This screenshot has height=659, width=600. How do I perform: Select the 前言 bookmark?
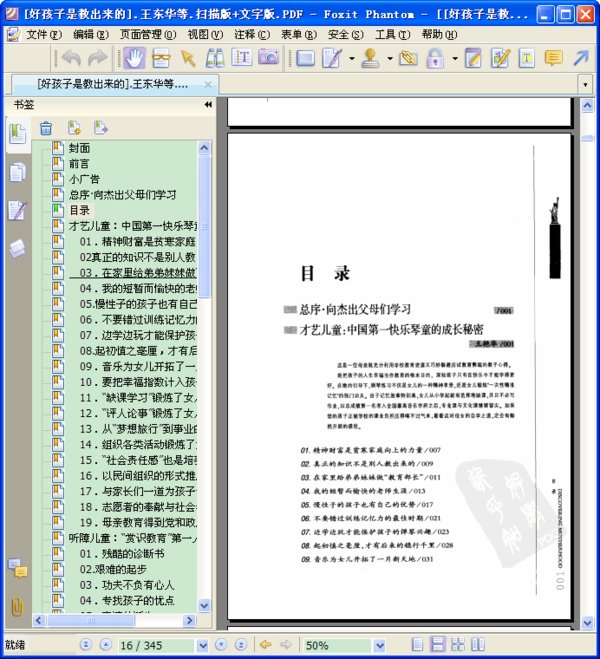point(79,163)
